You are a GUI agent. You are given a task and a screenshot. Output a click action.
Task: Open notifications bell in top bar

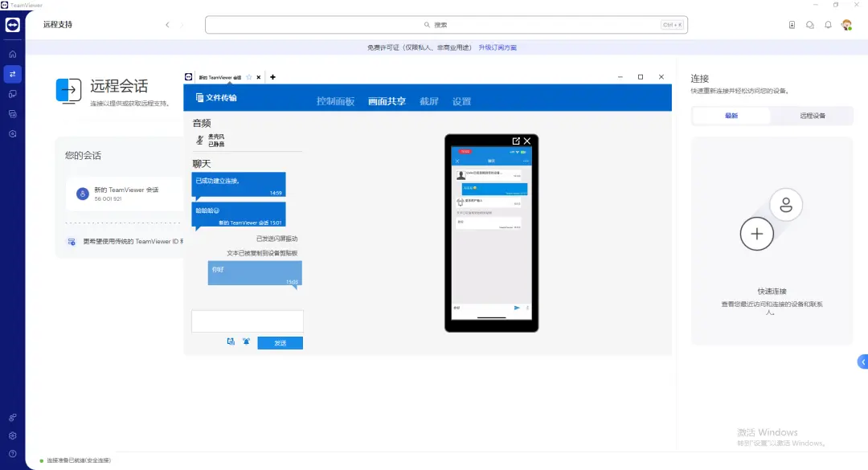829,25
